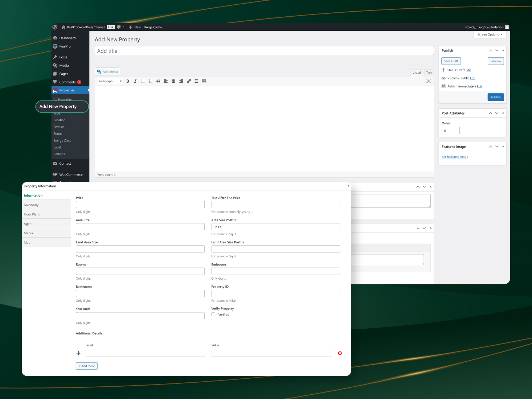Insert a numbered list
Viewport: 532px width, 399px height.
(x=151, y=81)
